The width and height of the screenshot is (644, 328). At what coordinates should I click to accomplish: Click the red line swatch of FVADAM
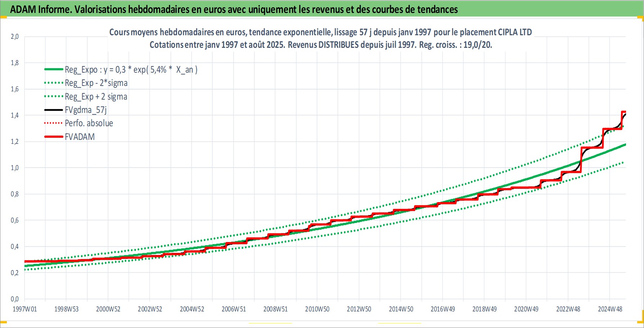54,137
